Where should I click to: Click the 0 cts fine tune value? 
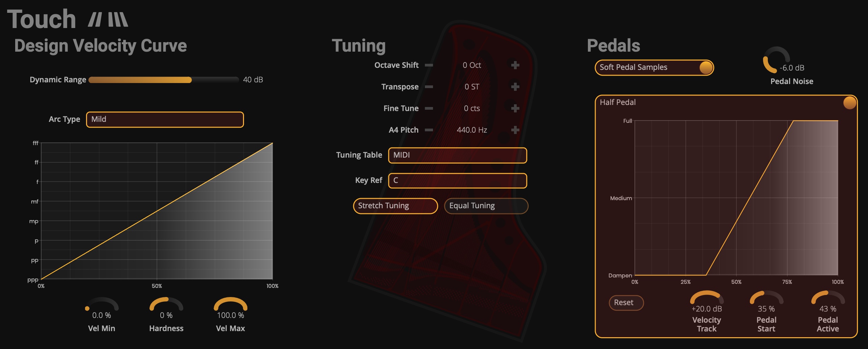tap(472, 108)
